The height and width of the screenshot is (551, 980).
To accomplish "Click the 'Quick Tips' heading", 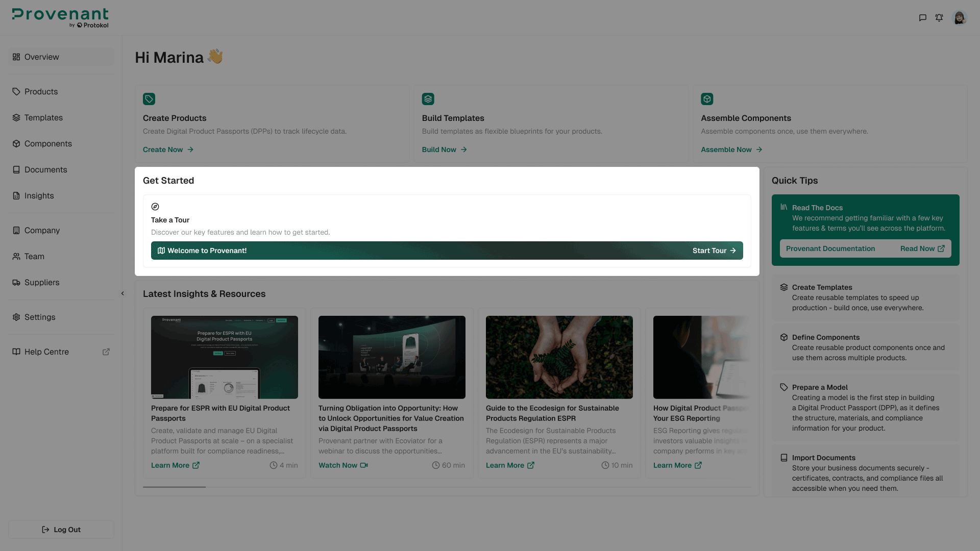I will (795, 181).
